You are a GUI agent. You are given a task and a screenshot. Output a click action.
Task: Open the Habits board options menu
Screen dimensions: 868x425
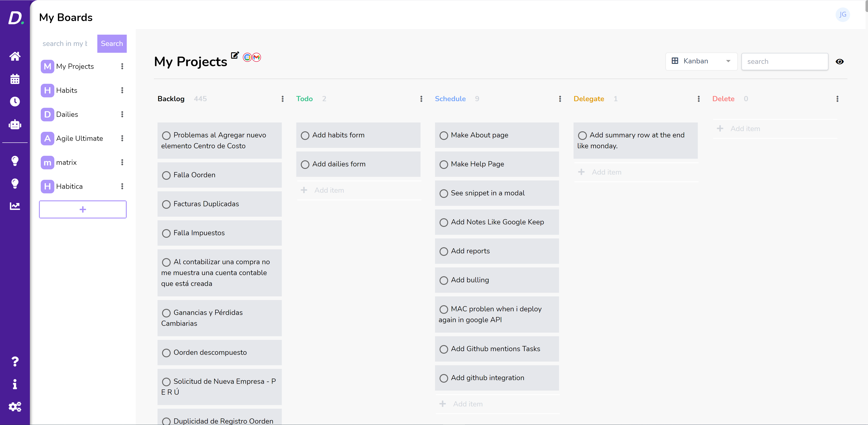point(122,90)
